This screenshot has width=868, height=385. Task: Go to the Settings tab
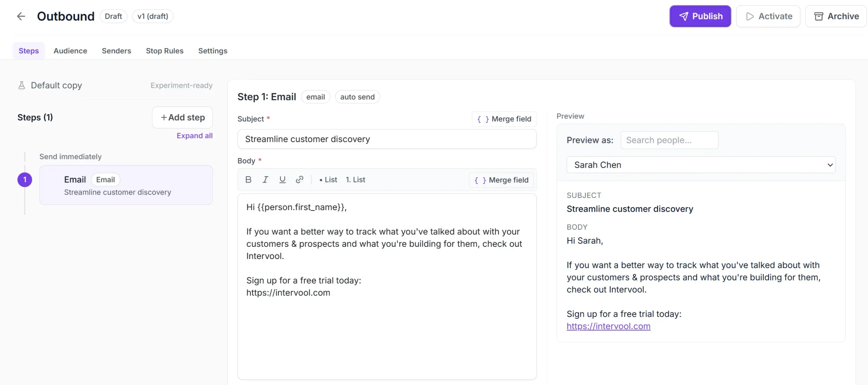coord(213,51)
